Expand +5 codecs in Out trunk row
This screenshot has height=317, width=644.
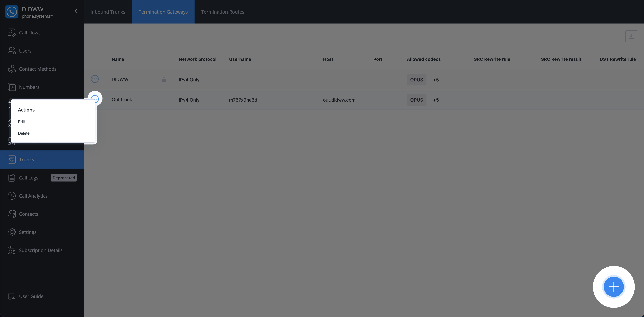click(436, 100)
